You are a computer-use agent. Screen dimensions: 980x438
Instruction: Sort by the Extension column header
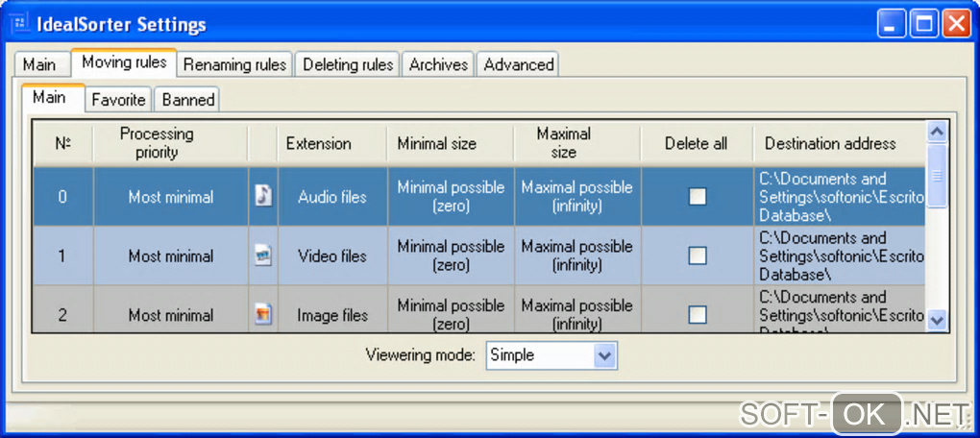tap(319, 143)
